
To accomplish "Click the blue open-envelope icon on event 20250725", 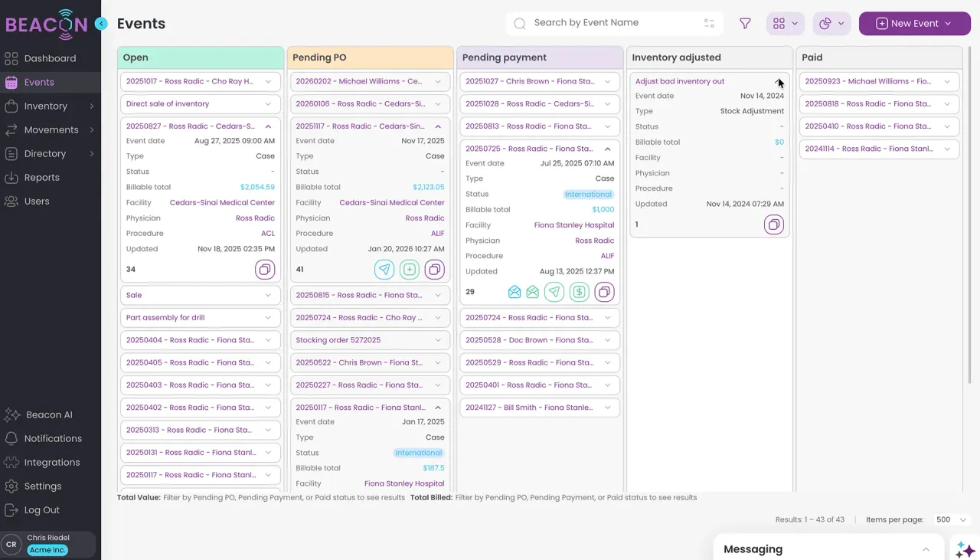I will click(x=514, y=292).
